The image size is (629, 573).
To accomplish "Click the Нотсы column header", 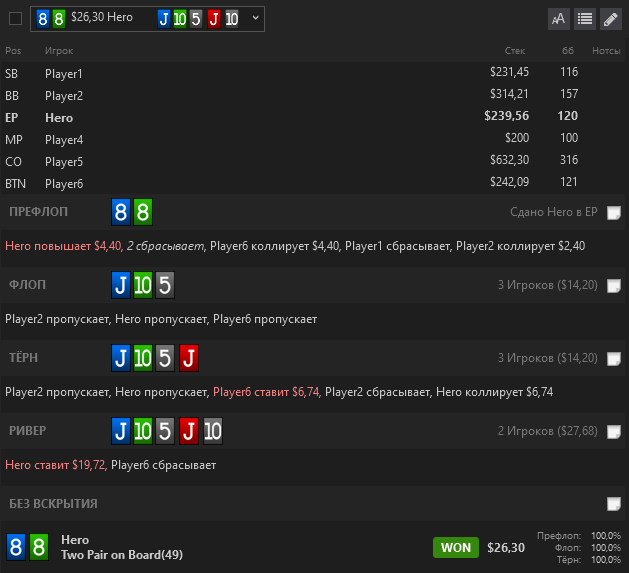I will 606,51.
